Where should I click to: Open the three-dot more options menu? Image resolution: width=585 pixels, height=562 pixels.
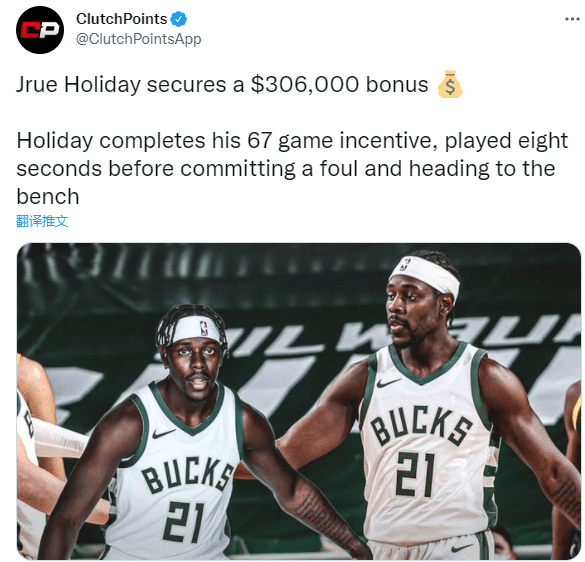tap(572, 19)
